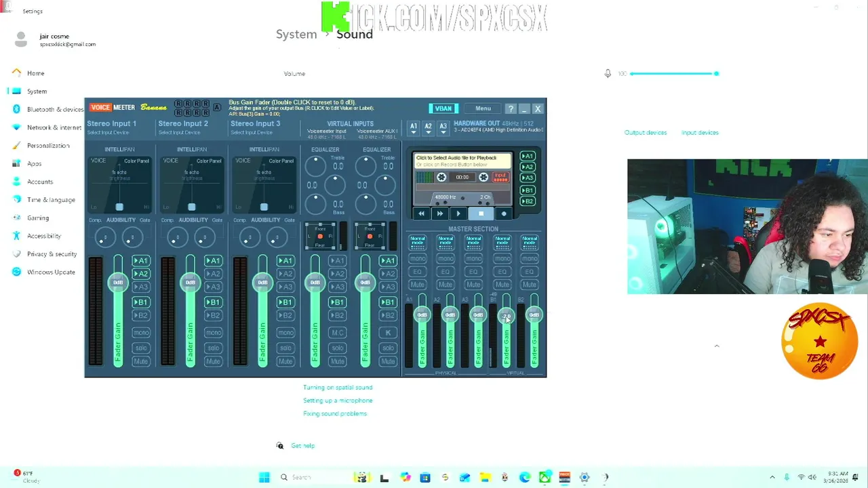Click the M.C button on virtual input
The image size is (868, 488).
(337, 333)
